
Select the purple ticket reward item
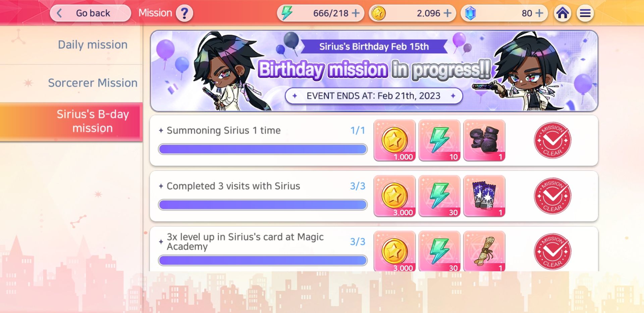(x=484, y=196)
